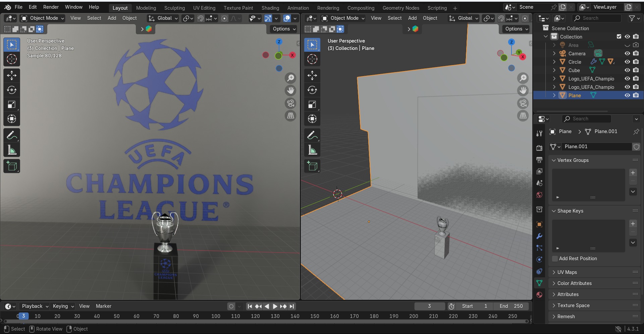
Task: Open the Render menu
Action: pos(51,7)
